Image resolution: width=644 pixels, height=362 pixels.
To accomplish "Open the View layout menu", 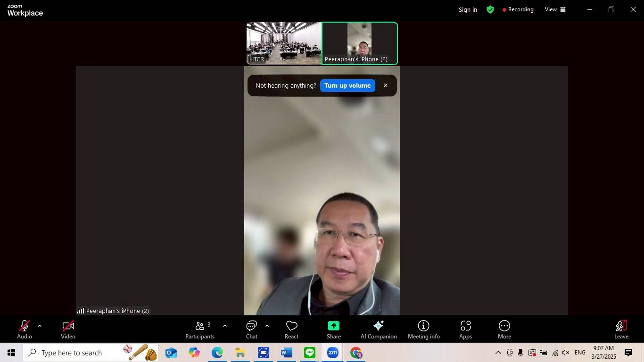I will [x=555, y=9].
